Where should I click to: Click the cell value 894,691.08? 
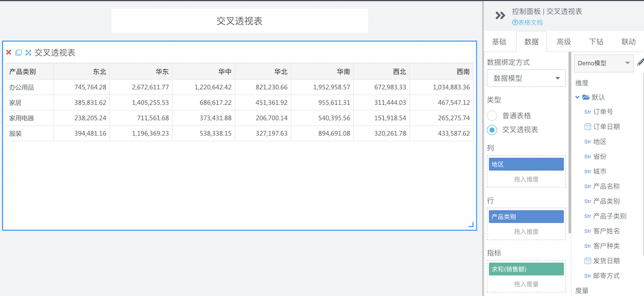click(x=334, y=133)
